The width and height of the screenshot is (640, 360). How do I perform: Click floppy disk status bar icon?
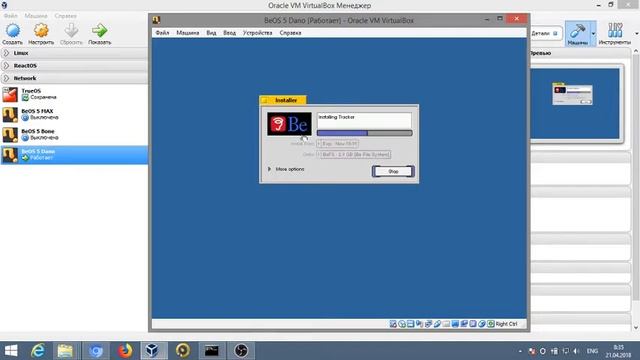(x=411, y=324)
